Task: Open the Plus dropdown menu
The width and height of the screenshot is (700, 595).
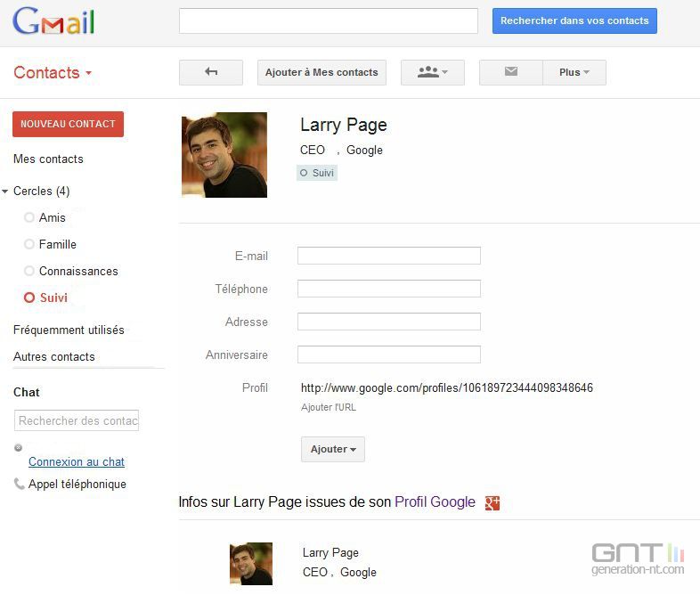Action: 574,72
